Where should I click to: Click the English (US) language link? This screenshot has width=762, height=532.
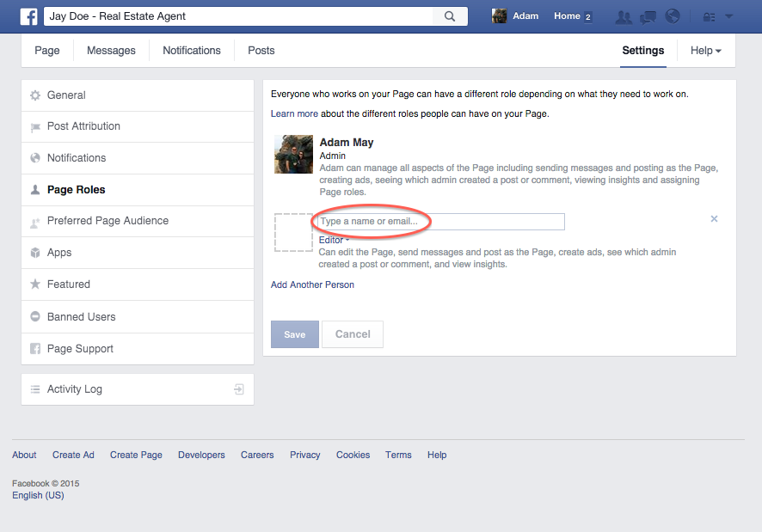point(38,495)
